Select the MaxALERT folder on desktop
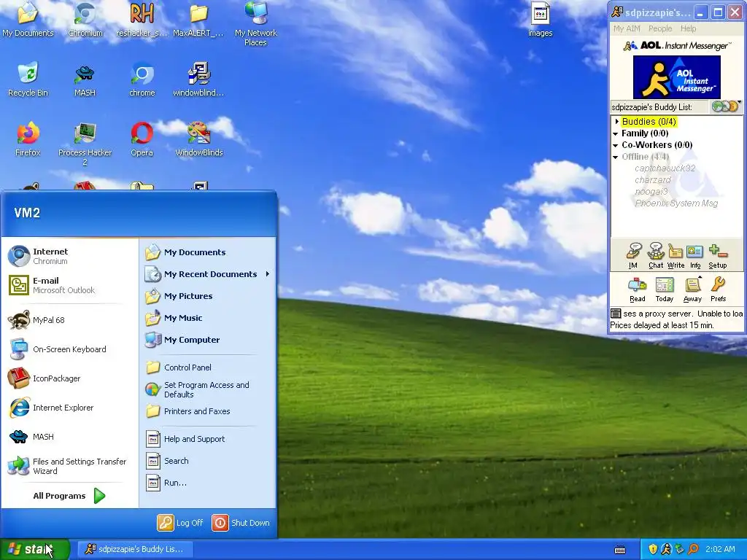Viewport: 747px width, 560px height. (198, 20)
